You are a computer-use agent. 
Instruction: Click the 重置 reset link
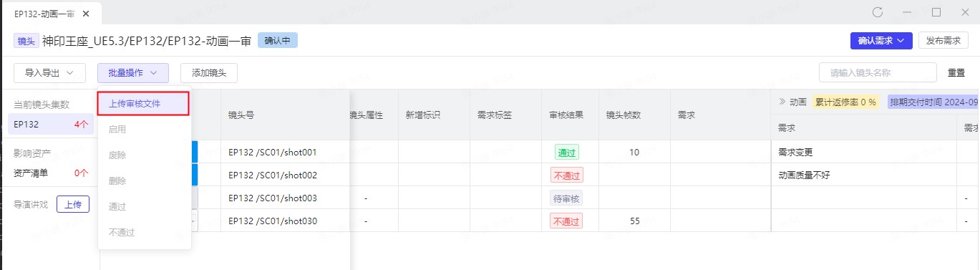click(x=956, y=73)
